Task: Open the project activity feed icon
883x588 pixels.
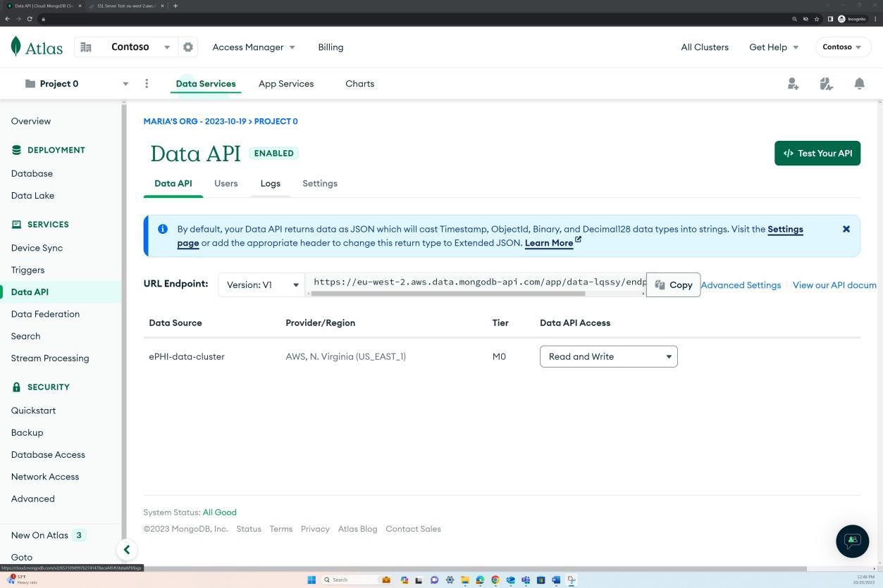Action: tap(826, 83)
